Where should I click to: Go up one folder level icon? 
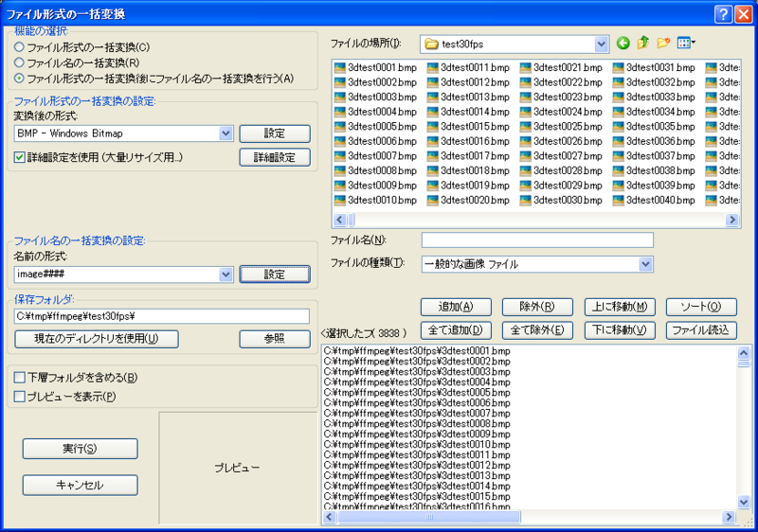[x=643, y=44]
